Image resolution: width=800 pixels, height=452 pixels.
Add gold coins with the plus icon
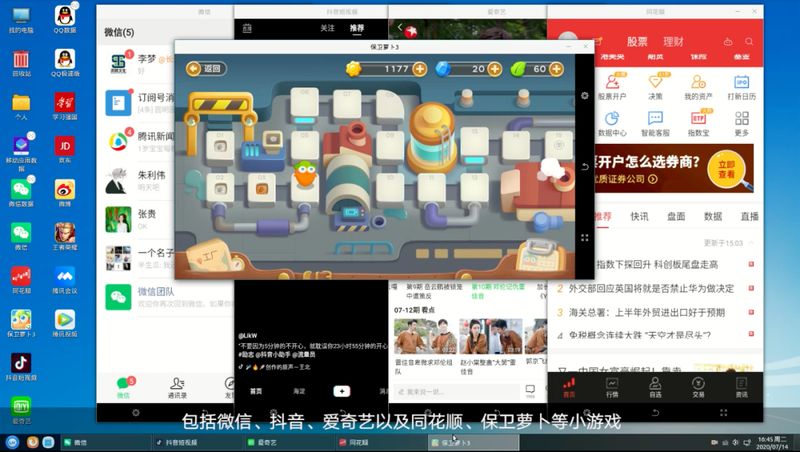[x=419, y=69]
